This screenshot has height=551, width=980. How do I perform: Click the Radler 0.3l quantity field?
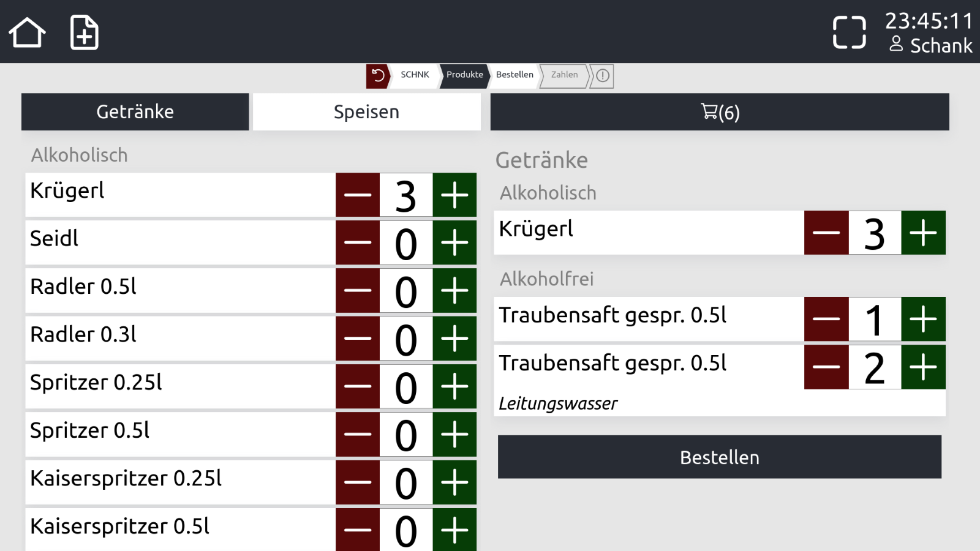point(406,339)
